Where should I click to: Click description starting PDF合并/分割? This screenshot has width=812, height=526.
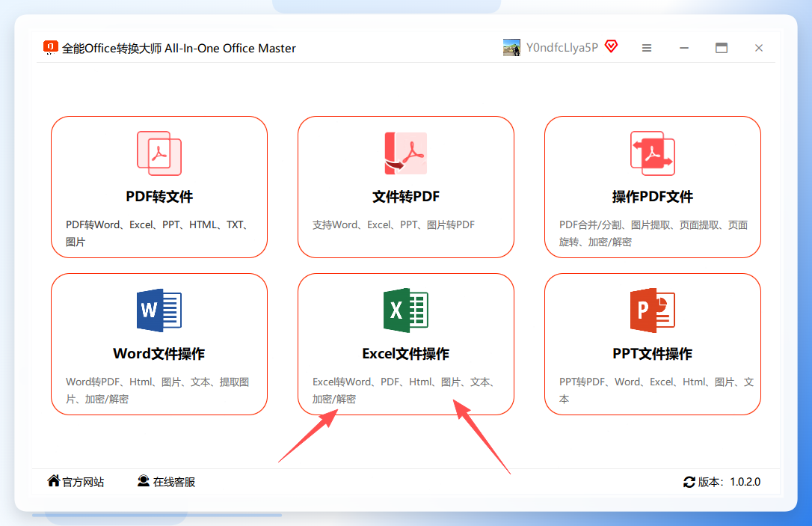pyautogui.click(x=653, y=233)
